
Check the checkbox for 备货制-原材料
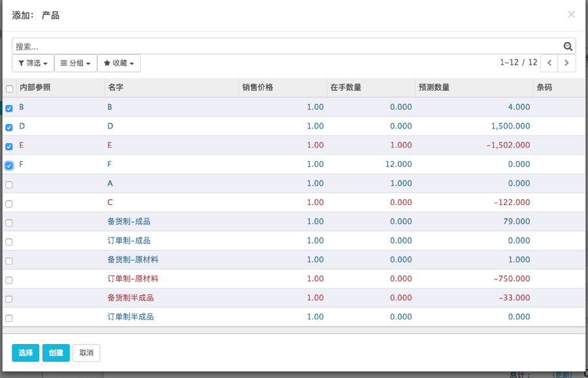(x=9, y=261)
